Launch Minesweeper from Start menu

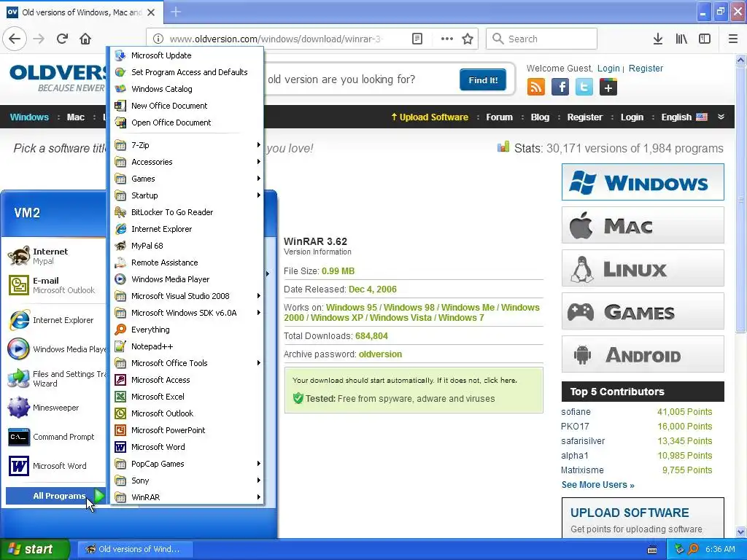point(55,408)
